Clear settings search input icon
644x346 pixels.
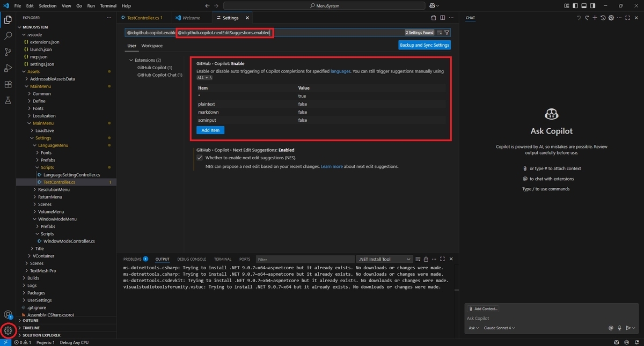tap(440, 33)
